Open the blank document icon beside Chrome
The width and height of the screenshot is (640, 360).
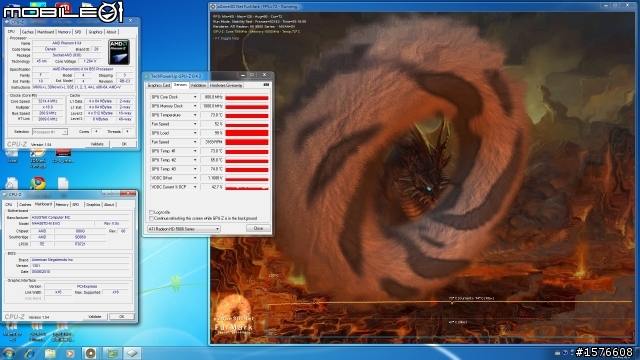[x=63, y=183]
